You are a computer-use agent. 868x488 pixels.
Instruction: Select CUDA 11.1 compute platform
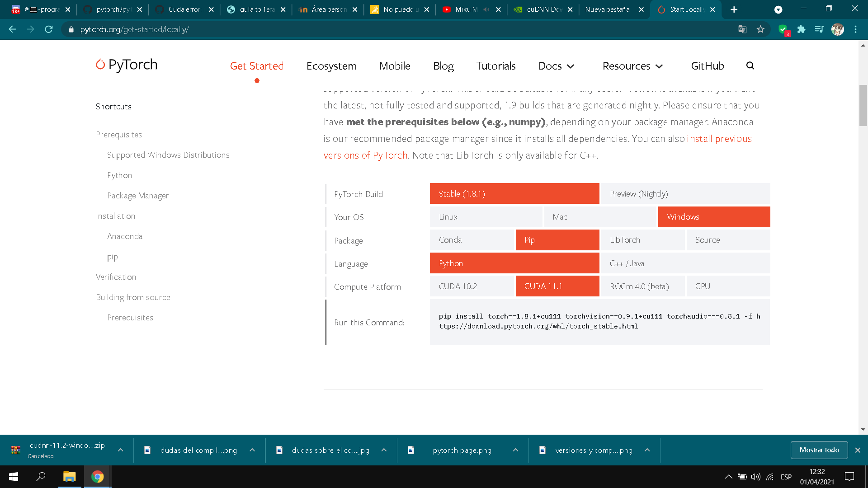[557, 286]
